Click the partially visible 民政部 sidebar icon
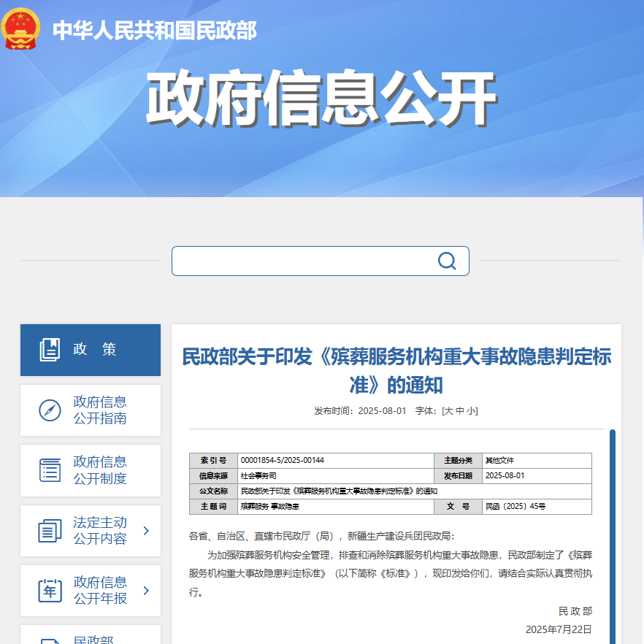 (x=50, y=640)
